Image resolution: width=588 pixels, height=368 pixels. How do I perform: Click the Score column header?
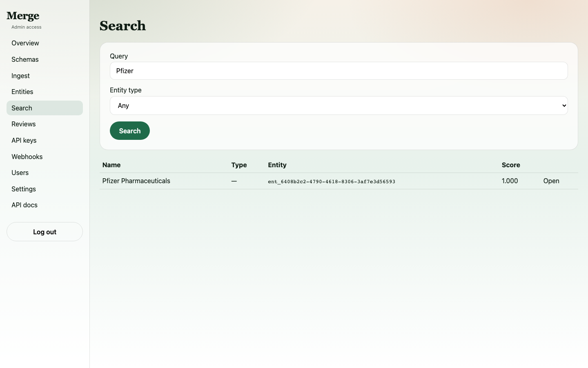click(x=511, y=165)
